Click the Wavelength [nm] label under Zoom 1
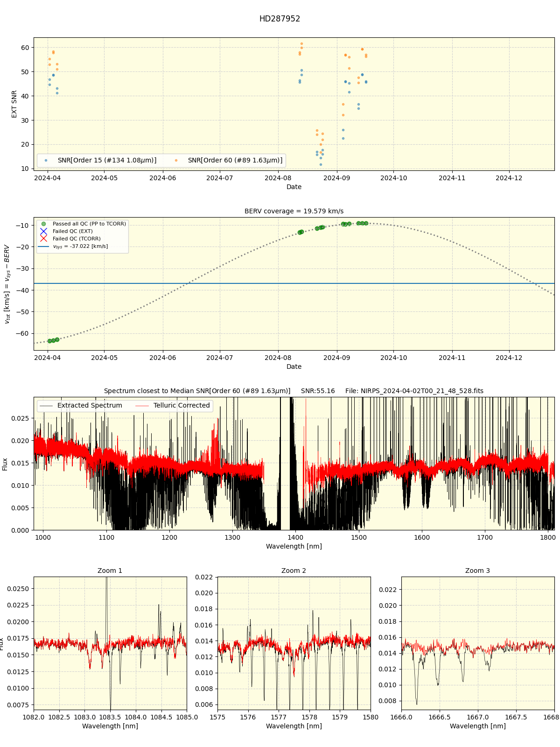560x747 pixels. (x=110, y=726)
